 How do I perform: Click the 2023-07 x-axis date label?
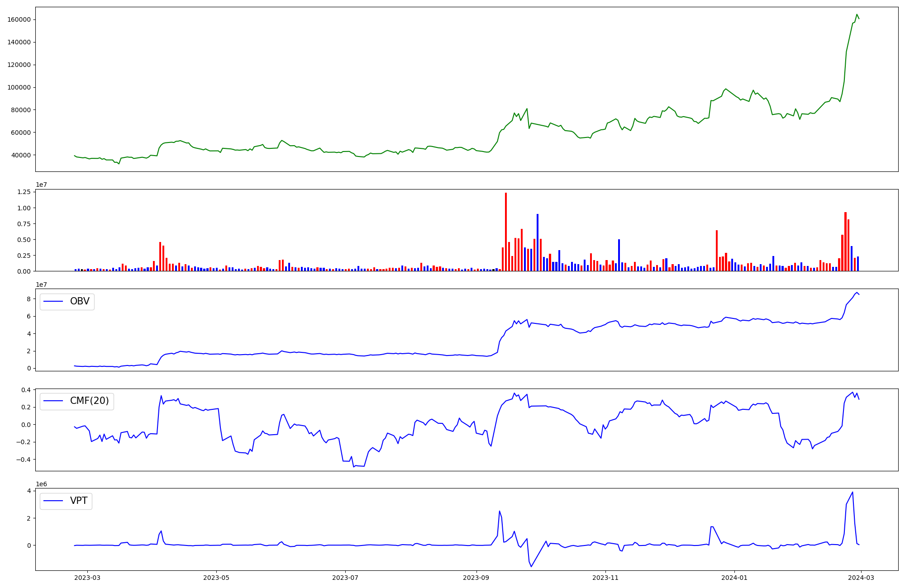tap(346, 578)
